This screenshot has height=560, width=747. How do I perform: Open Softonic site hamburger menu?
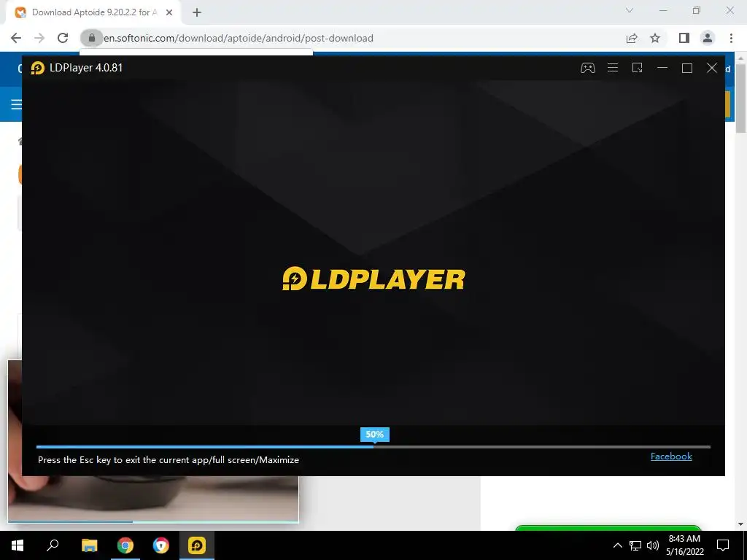[16, 104]
